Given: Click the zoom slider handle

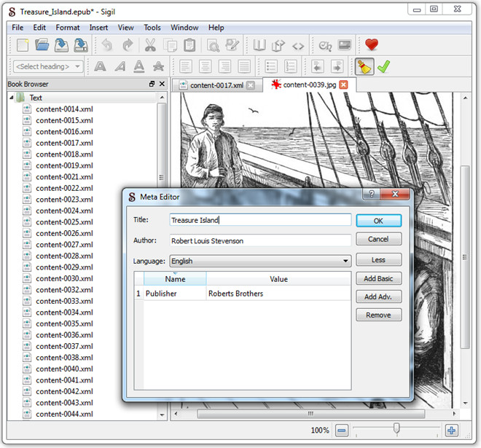Looking at the screenshot, I should point(396,428).
